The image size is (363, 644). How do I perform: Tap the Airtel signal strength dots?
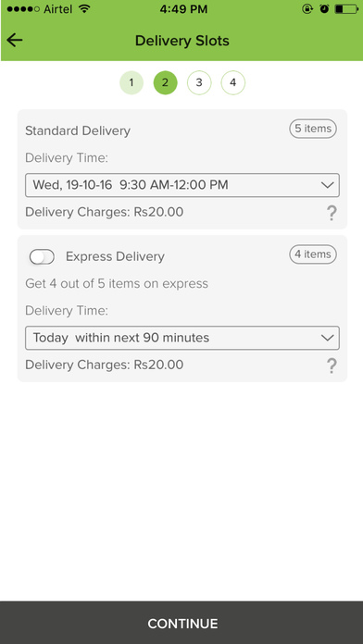(23, 8)
